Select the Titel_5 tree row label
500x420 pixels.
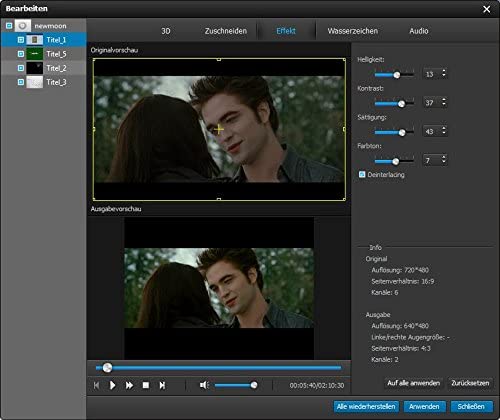point(56,54)
